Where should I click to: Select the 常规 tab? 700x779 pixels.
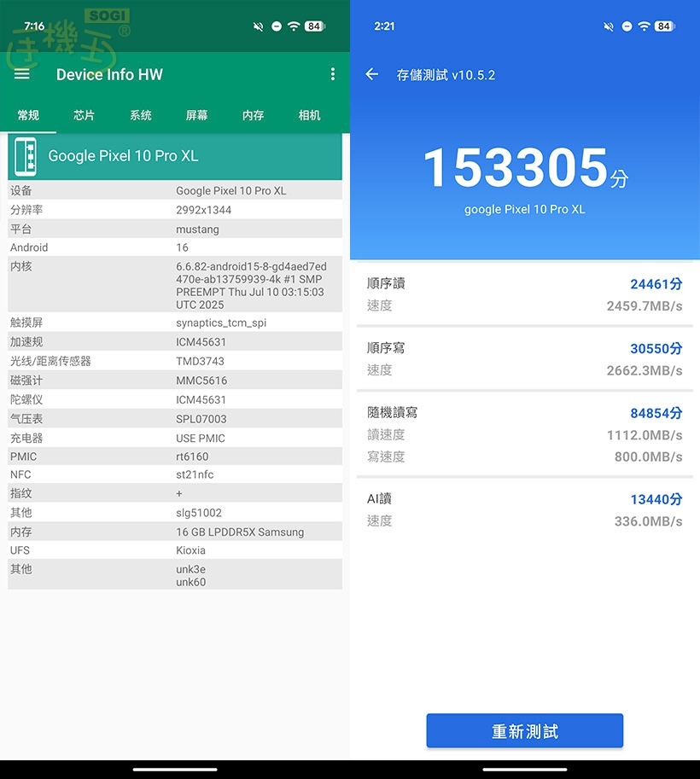coord(28,115)
